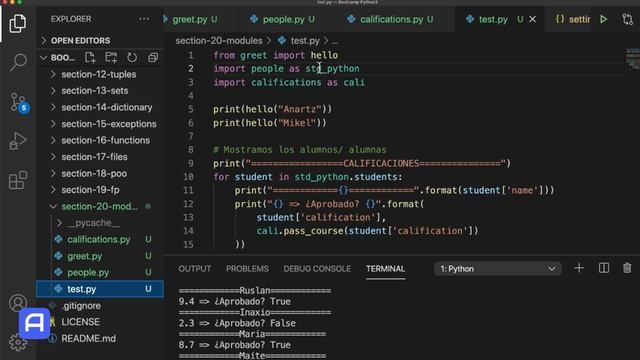The height and width of the screenshot is (360, 640).
Task: Click the breadcrumb ellipsis symbol entry
Action: 335,41
